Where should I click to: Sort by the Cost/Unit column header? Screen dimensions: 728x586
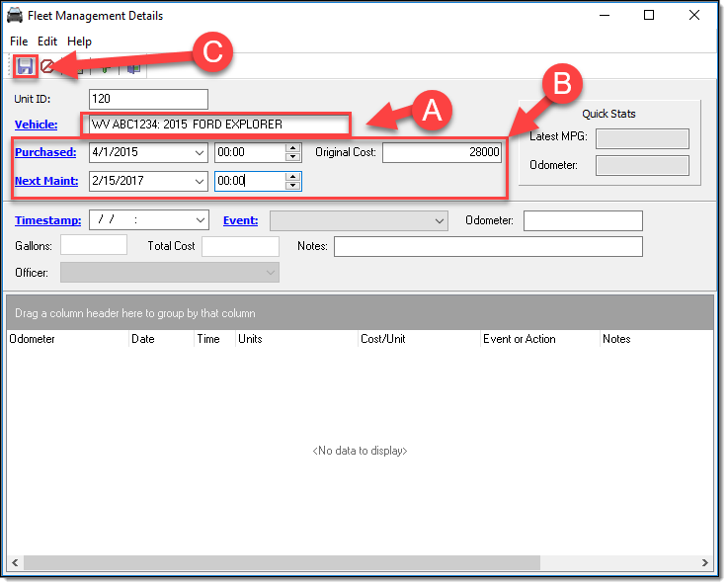[x=383, y=339]
